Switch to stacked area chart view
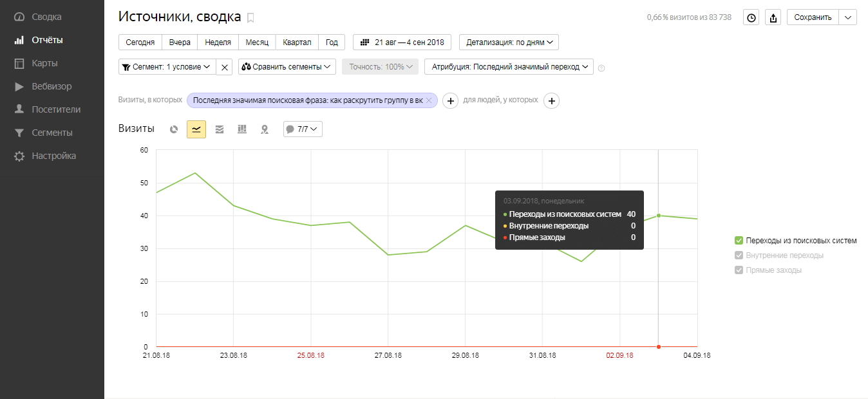868x399 pixels. point(220,129)
